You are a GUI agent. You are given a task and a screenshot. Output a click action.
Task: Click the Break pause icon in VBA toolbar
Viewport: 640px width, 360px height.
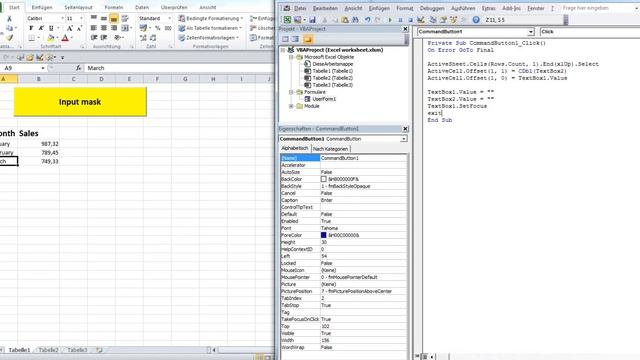(400, 20)
